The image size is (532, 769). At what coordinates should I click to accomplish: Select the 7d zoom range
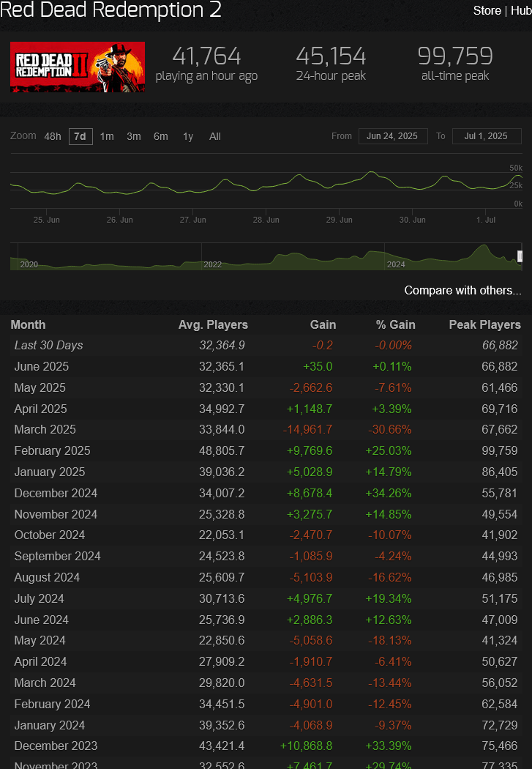(80, 136)
